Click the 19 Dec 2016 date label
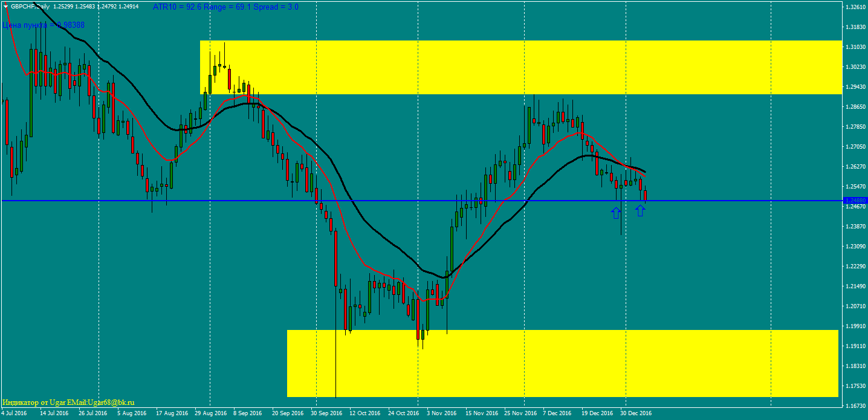 [x=597, y=413]
